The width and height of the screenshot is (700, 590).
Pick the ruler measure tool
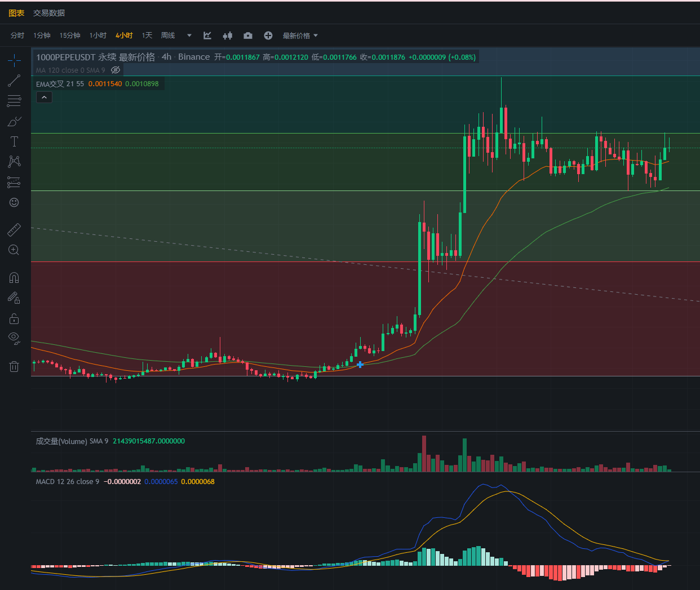coord(14,229)
